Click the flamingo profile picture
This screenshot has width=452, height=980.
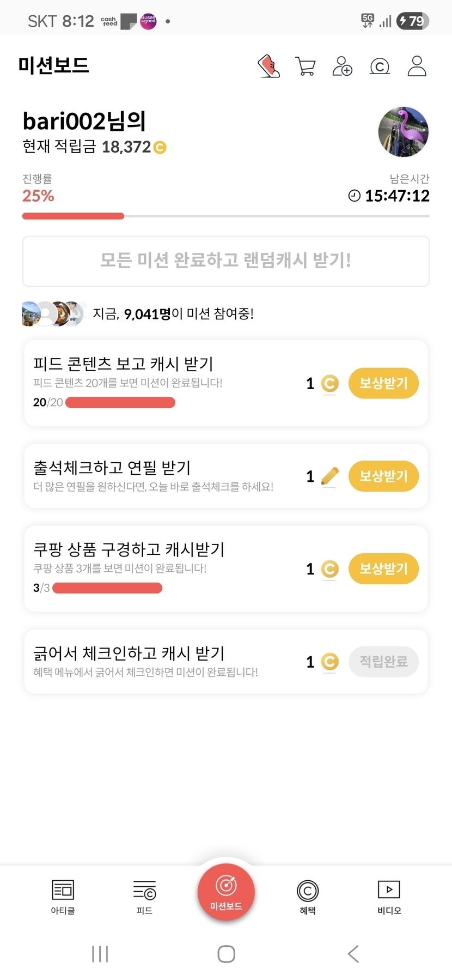point(404,132)
